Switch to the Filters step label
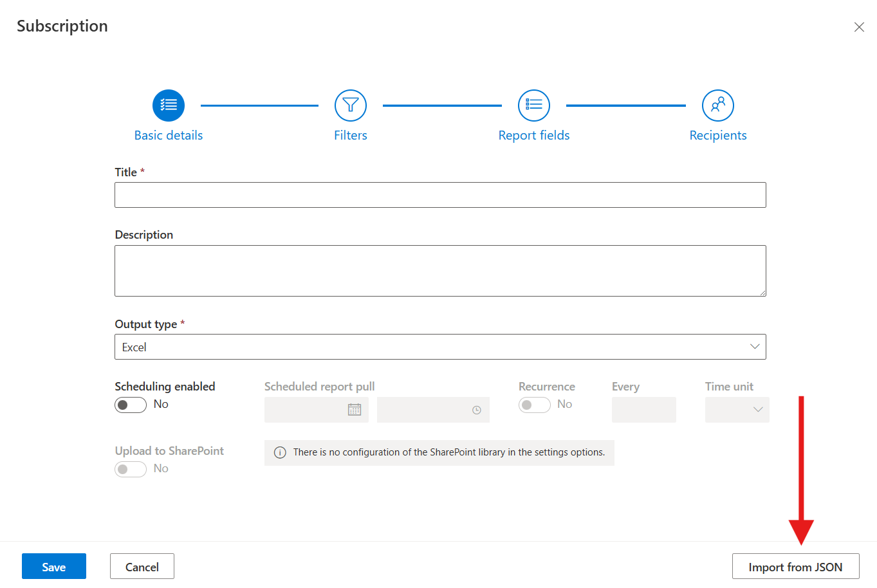 (351, 136)
